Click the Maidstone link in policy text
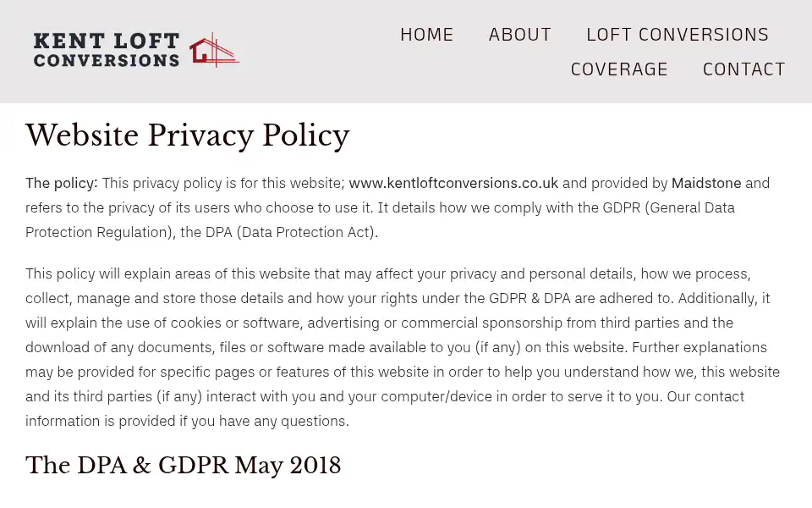812x508 pixels. click(706, 183)
